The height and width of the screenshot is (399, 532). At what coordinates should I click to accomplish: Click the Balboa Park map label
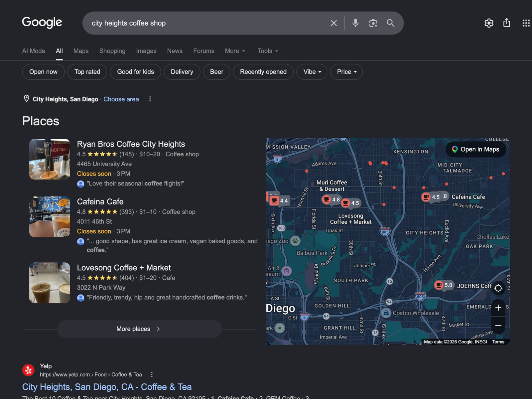coord(312,253)
